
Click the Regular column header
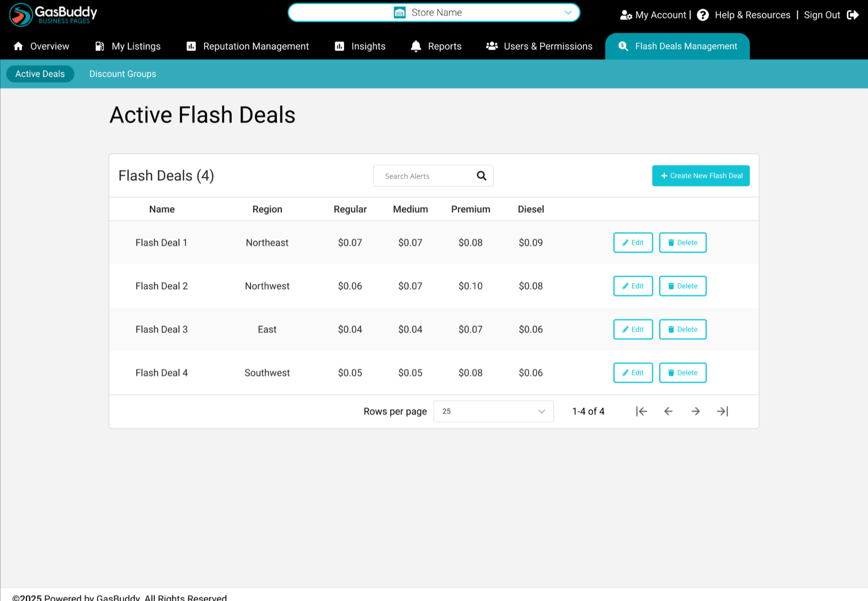pyautogui.click(x=350, y=209)
